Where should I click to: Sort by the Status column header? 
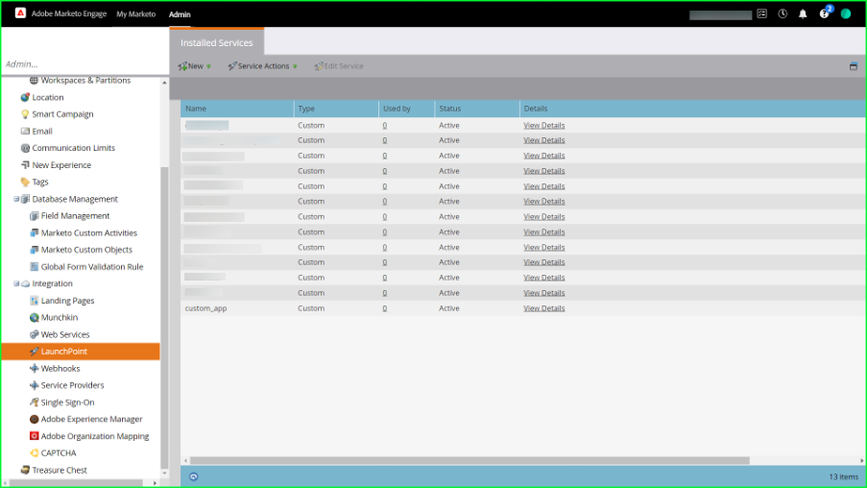[x=477, y=109]
